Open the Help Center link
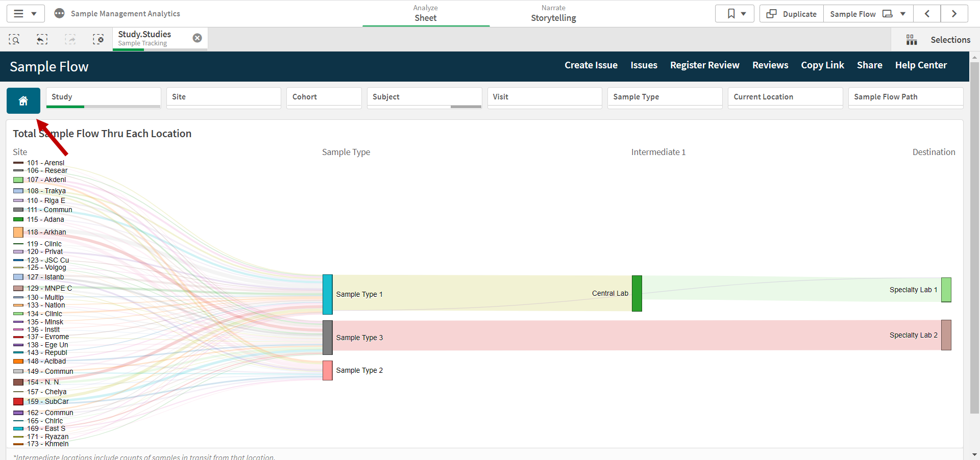This screenshot has width=980, height=460. [920, 65]
